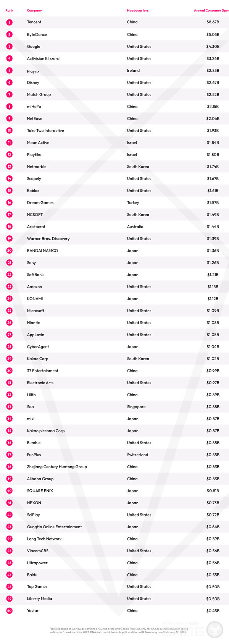Click the watermark logo in bottom corner
The width and height of the screenshot is (229, 644).
[214, 630]
